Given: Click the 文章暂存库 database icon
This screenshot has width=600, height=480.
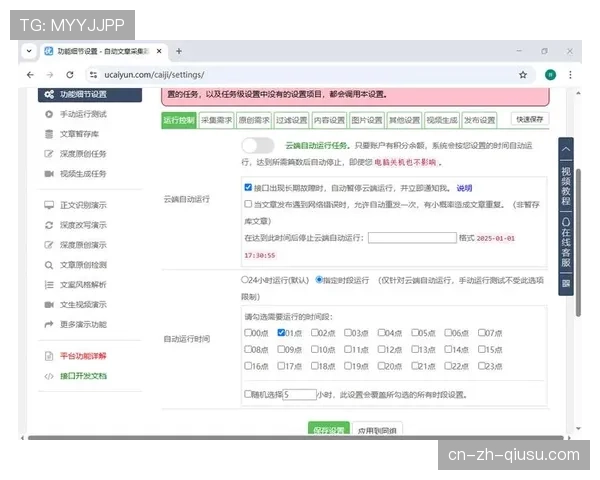Looking at the screenshot, I should (49, 134).
